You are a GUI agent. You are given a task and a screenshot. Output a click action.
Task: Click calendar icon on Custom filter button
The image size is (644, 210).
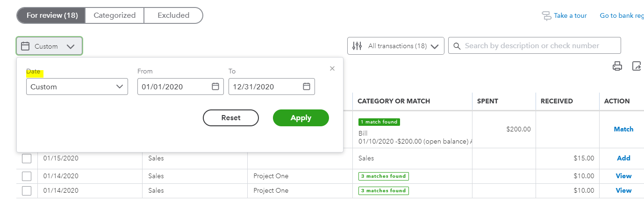(x=26, y=46)
